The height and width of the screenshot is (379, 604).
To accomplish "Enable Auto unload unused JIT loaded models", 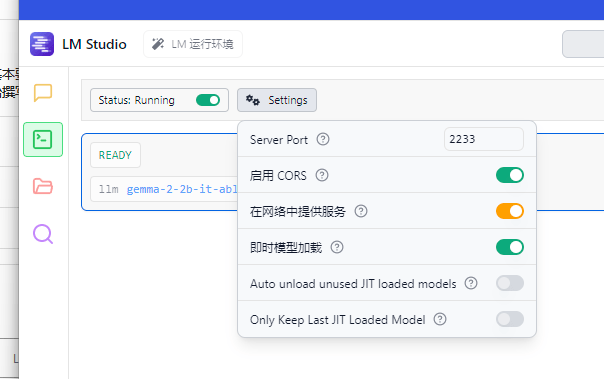I will tap(510, 283).
